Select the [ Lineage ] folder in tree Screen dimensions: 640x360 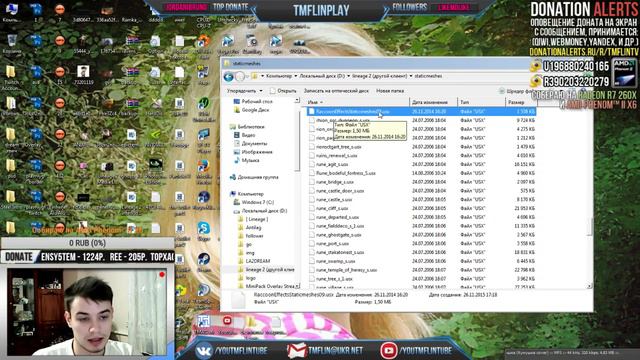(x=253, y=219)
